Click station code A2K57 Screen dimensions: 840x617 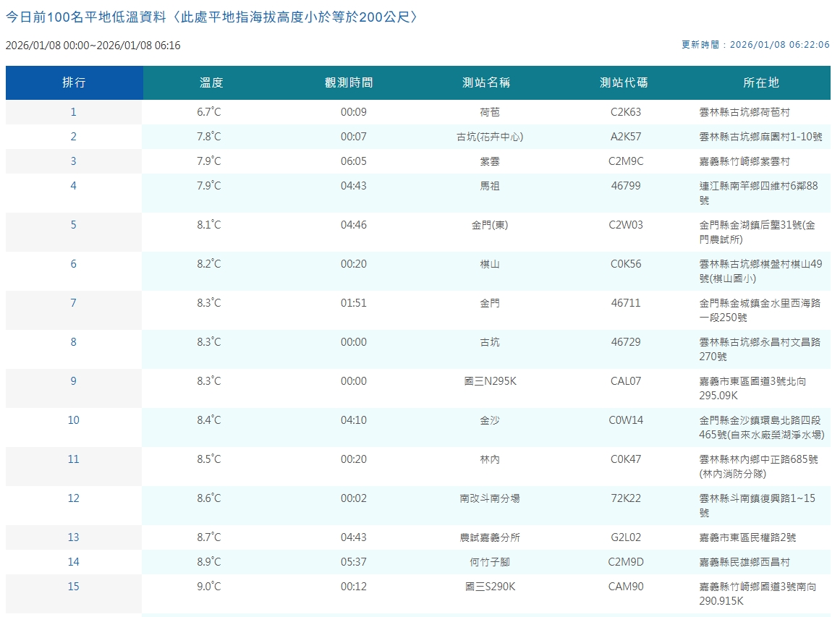click(626, 137)
